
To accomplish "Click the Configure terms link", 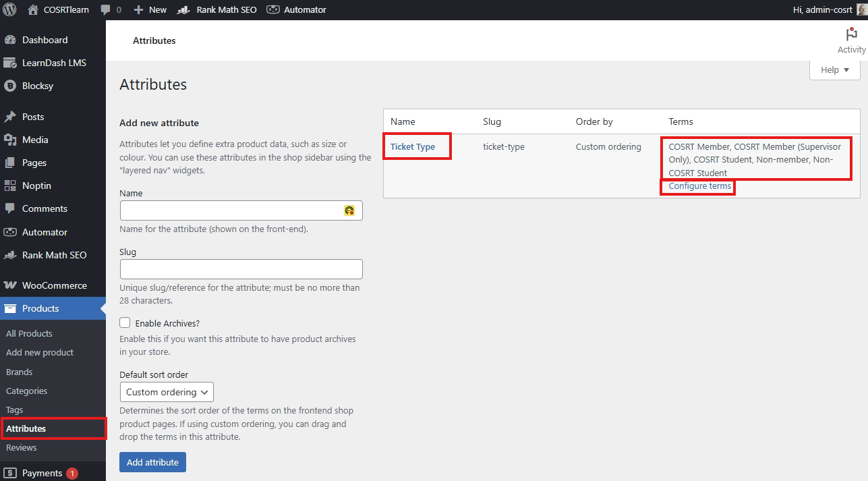I will click(x=700, y=186).
